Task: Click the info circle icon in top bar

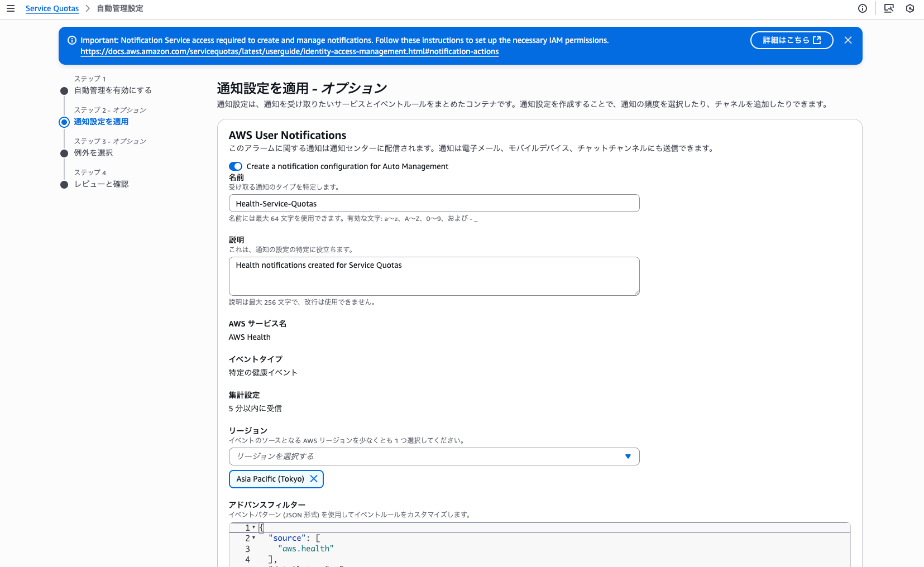Action: click(x=863, y=8)
